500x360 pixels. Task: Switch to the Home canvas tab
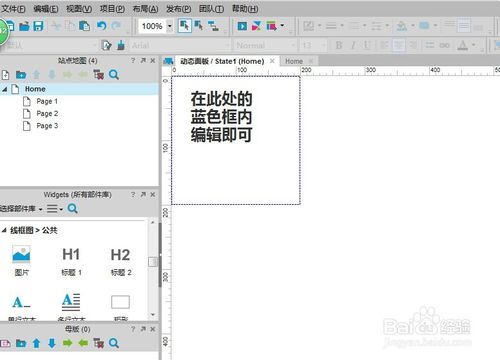tap(294, 61)
